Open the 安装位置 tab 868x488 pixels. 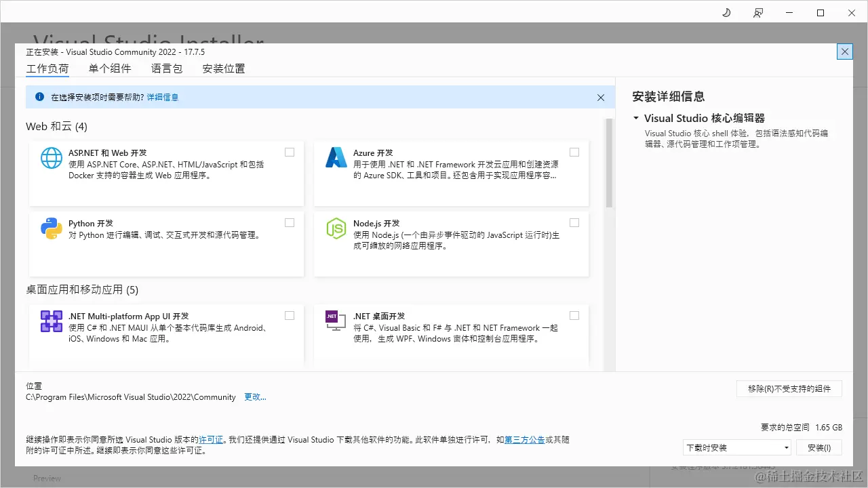pos(224,68)
